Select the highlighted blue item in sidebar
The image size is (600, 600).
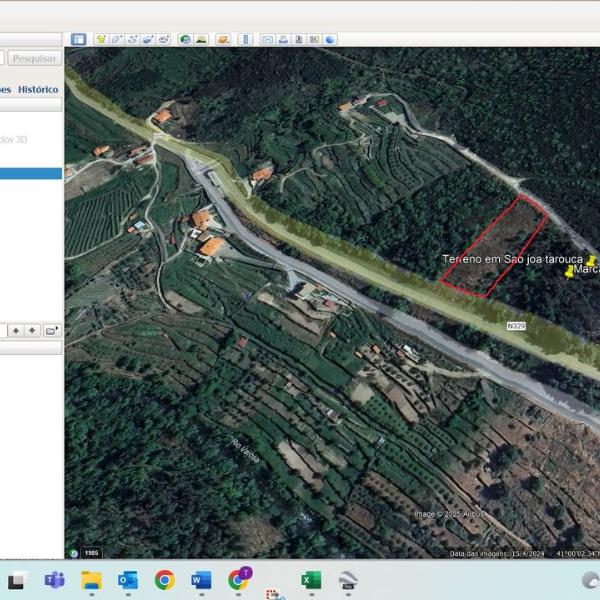tap(30, 173)
